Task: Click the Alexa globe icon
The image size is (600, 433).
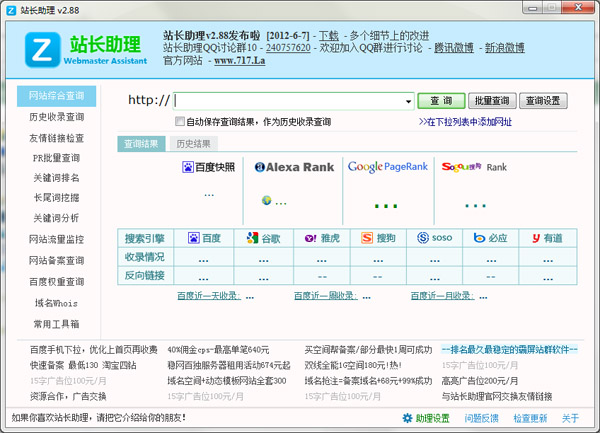Action: tap(266, 200)
